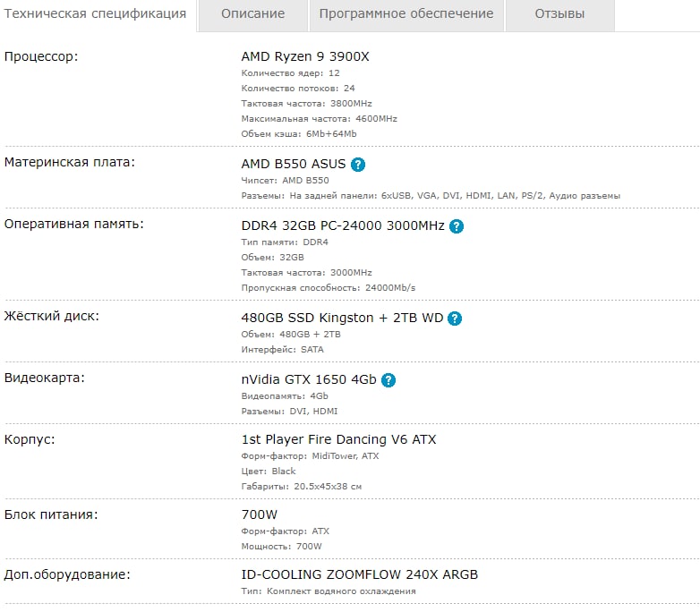
Task: Click the Разъемы: DVI, HDMI line
Action: [289, 411]
